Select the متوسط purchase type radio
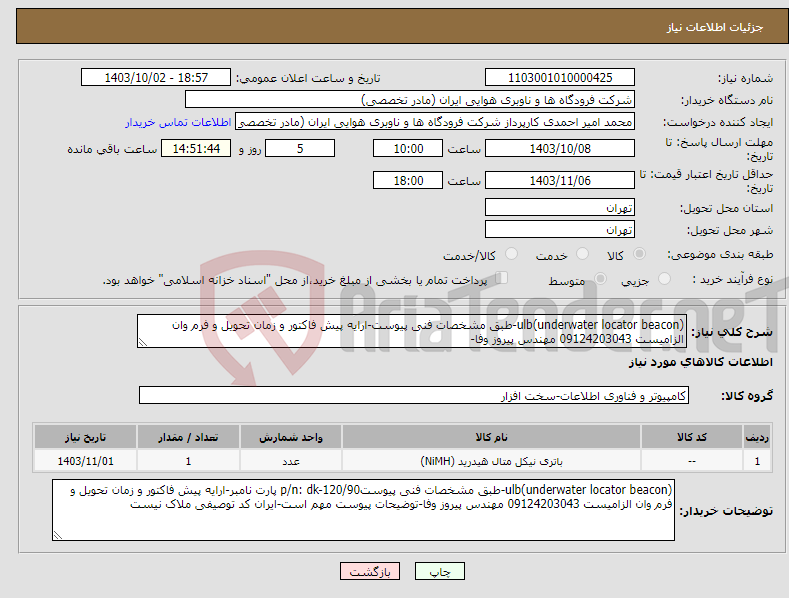 [600, 279]
